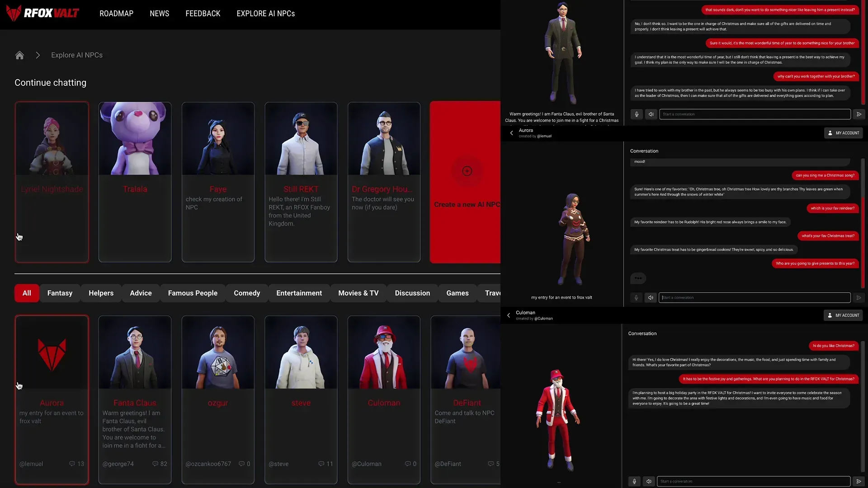Click message input in Fanta Claus chat
This screenshot has width=868, height=488.
pyautogui.click(x=755, y=114)
